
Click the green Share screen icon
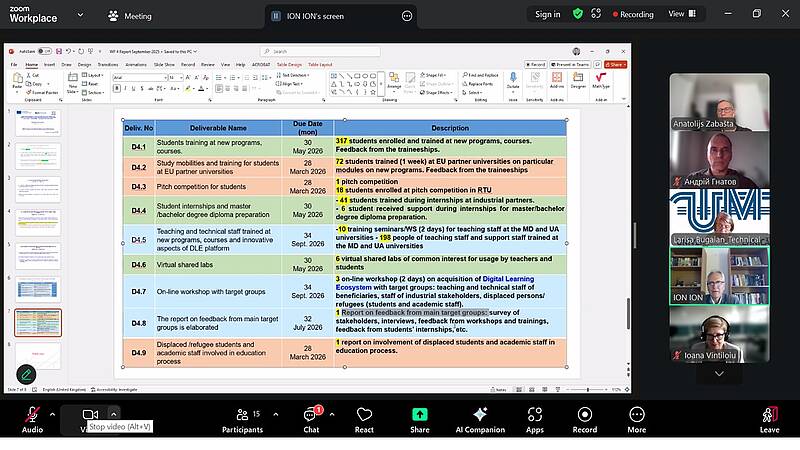(x=420, y=415)
